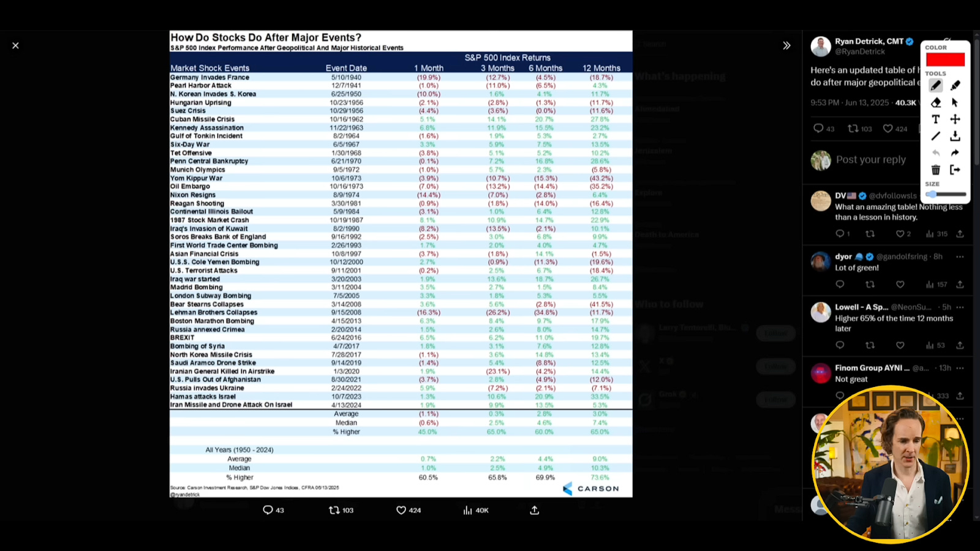Viewport: 980px width, 551px height.
Task: Open the @RyanDetrick handle link
Action: [860, 52]
